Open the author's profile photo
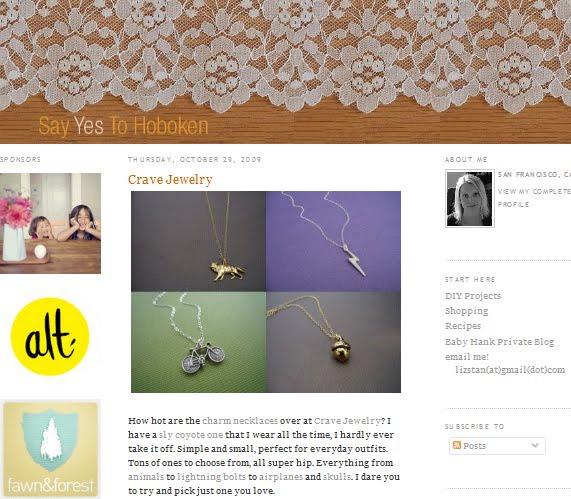Screen dimensions: 571x499 470,199
